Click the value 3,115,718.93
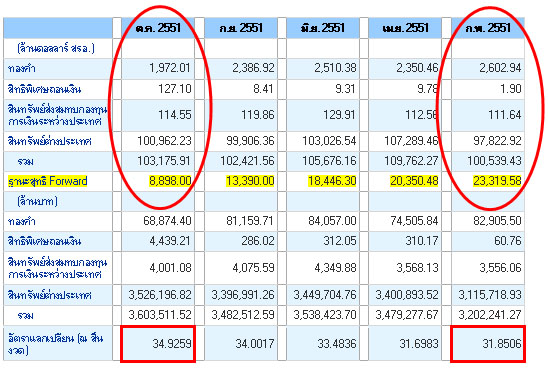 point(490,295)
